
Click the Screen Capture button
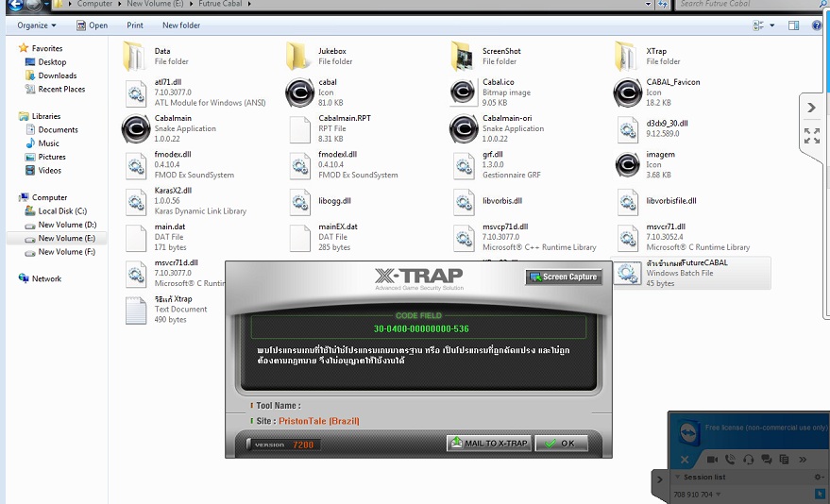(x=564, y=277)
